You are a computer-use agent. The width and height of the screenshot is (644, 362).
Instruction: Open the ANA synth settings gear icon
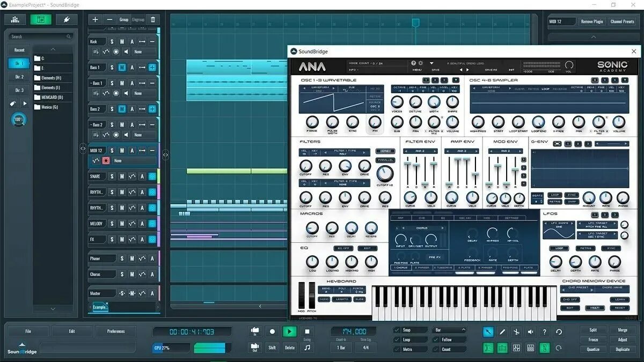click(420, 63)
